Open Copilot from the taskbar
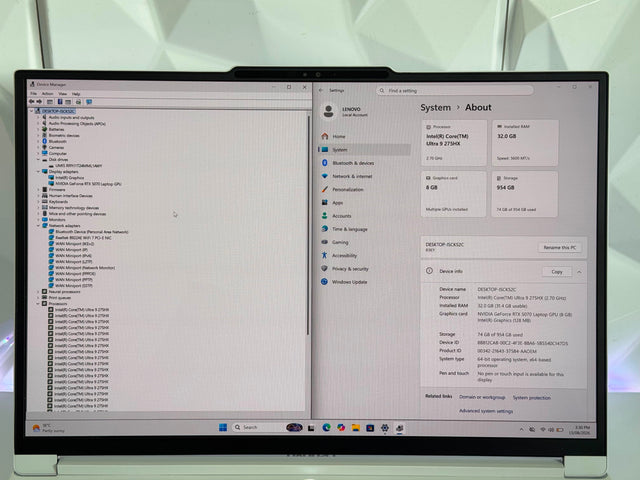The height and width of the screenshot is (480, 640). (x=341, y=427)
